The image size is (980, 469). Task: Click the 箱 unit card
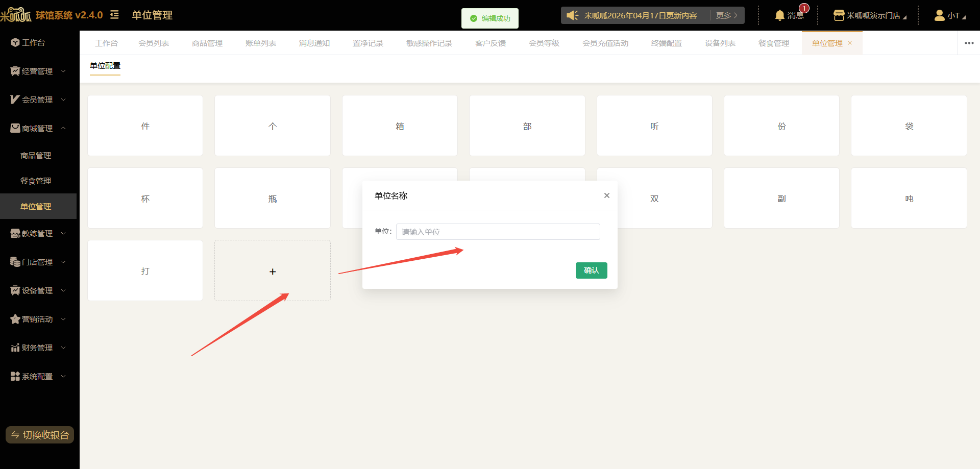(400, 126)
